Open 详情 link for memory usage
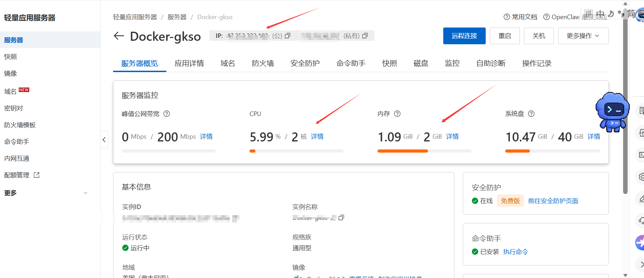Viewport: 644px width, 278px height. click(x=452, y=137)
